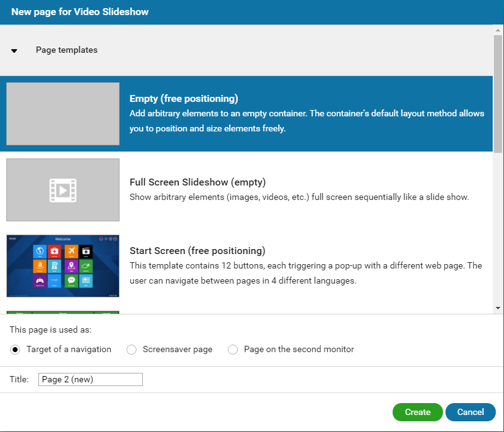Click the template list scrollbar down arrow
This screenshot has width=504, height=432.
click(x=498, y=308)
